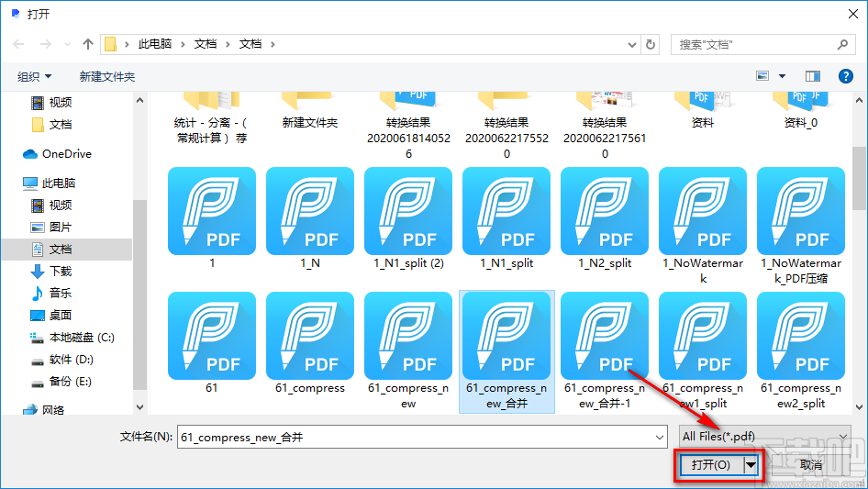The height and width of the screenshot is (489, 868).
Task: Open 视频 under 此电脑
Action: 52,205
